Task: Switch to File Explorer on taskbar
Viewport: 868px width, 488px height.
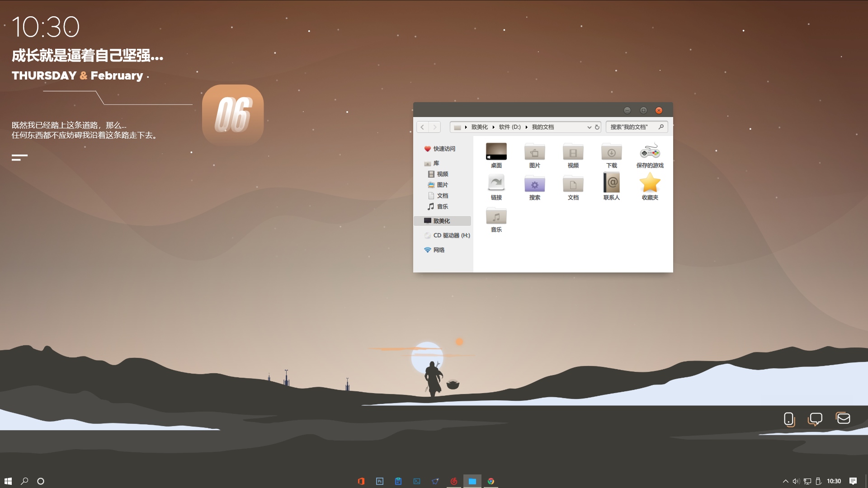Action: click(x=472, y=481)
